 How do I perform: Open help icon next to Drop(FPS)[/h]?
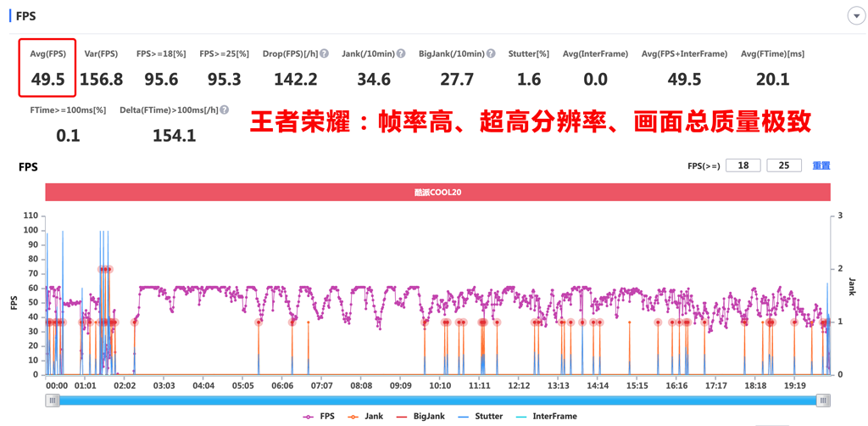coord(325,53)
